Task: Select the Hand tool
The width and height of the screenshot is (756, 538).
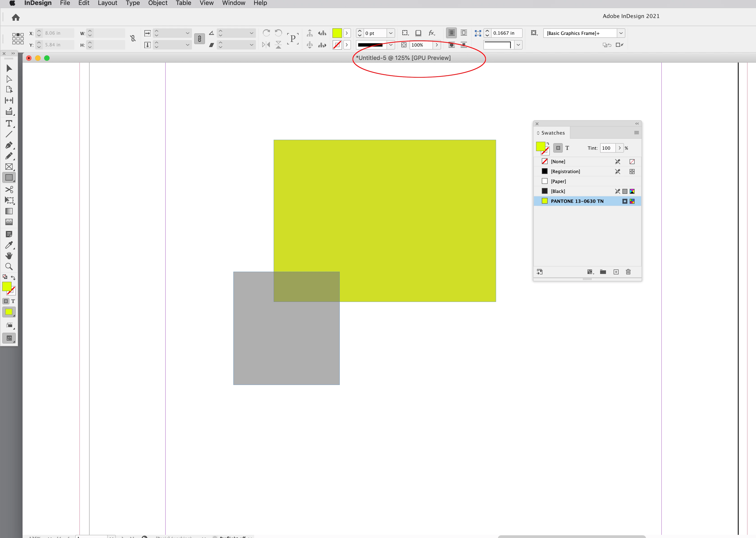Action: (9, 256)
